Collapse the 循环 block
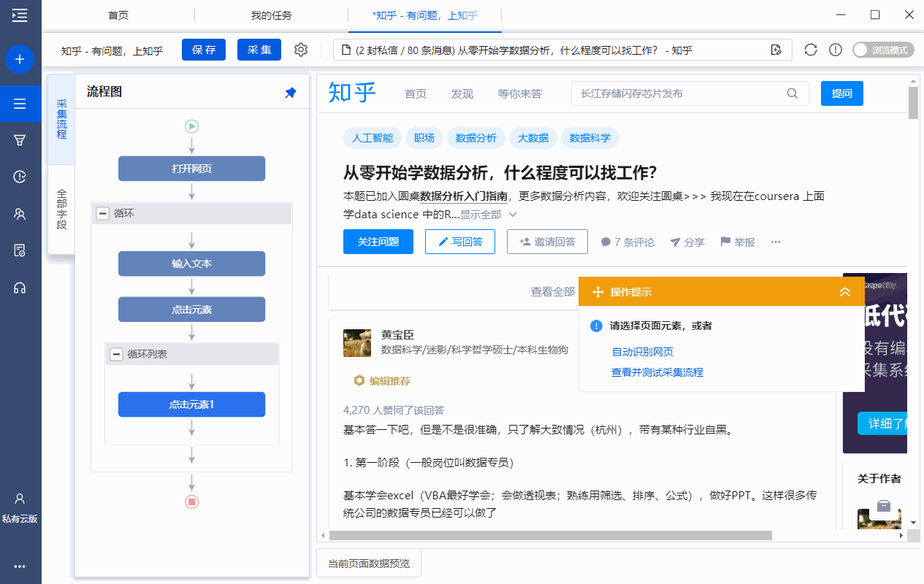Screen dimensions: 924x584 pyautogui.click(x=102, y=214)
